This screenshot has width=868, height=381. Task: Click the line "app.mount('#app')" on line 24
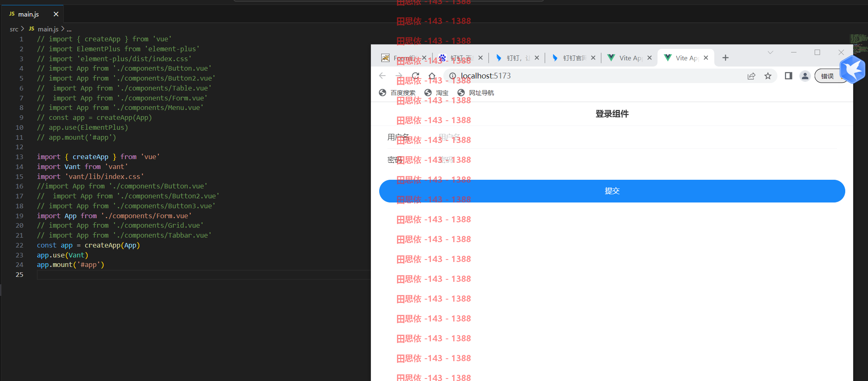pyautogui.click(x=70, y=264)
